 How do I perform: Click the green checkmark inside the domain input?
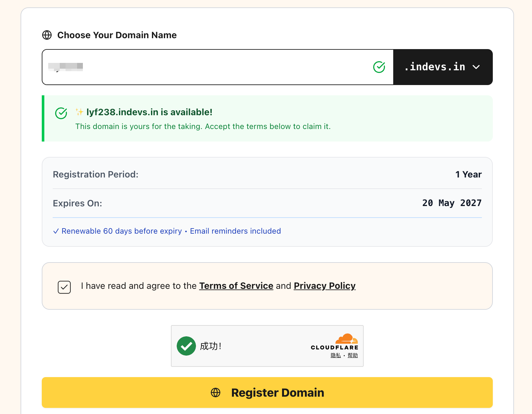click(x=379, y=67)
